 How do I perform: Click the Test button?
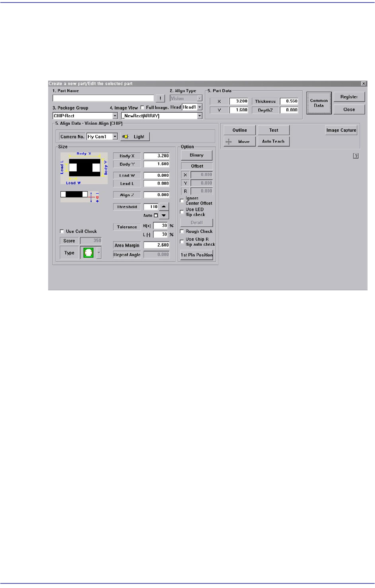pyautogui.click(x=274, y=130)
